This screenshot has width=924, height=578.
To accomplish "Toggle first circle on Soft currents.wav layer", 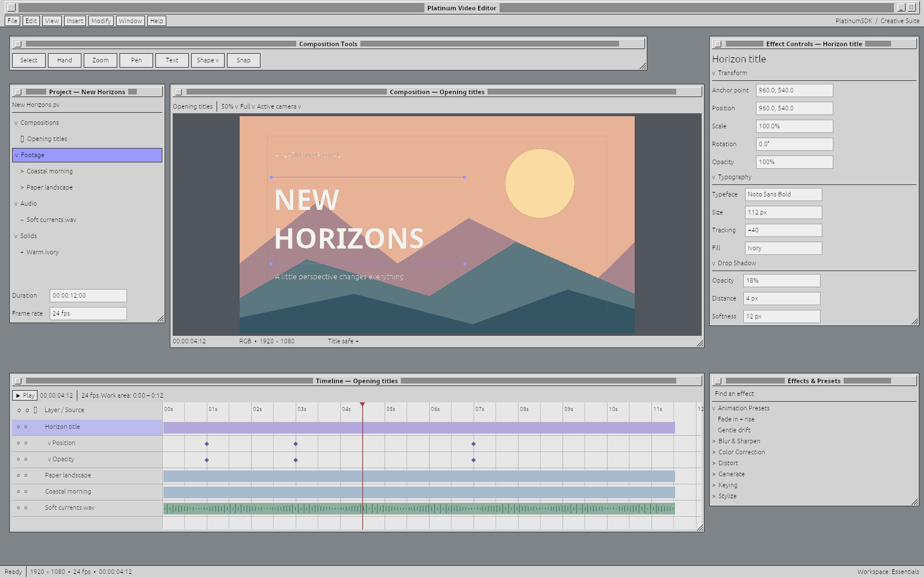I will [18, 508].
